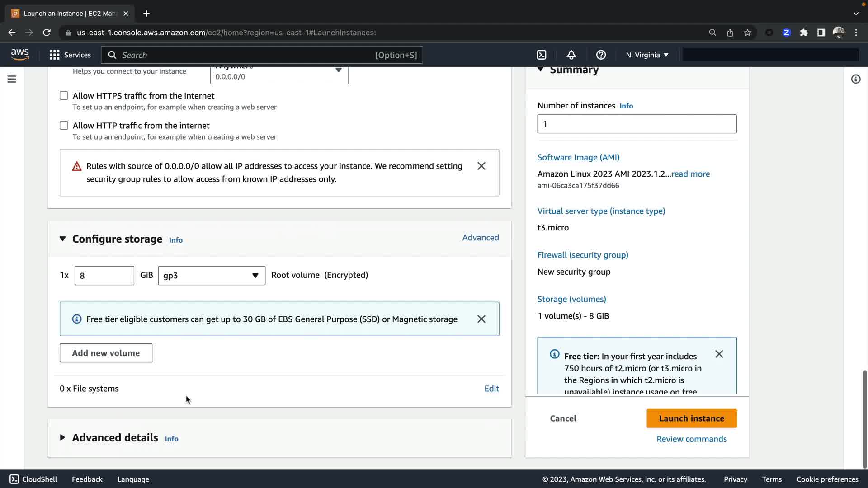Open the gp3 volume type dropdown

(211, 276)
